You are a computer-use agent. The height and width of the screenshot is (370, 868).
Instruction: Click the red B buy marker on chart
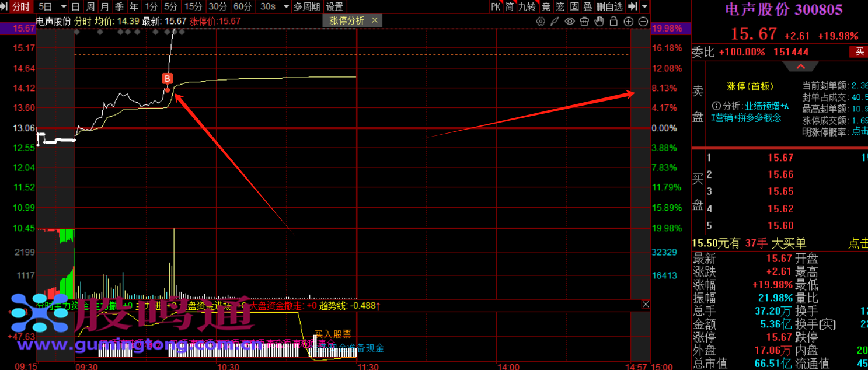click(x=168, y=78)
